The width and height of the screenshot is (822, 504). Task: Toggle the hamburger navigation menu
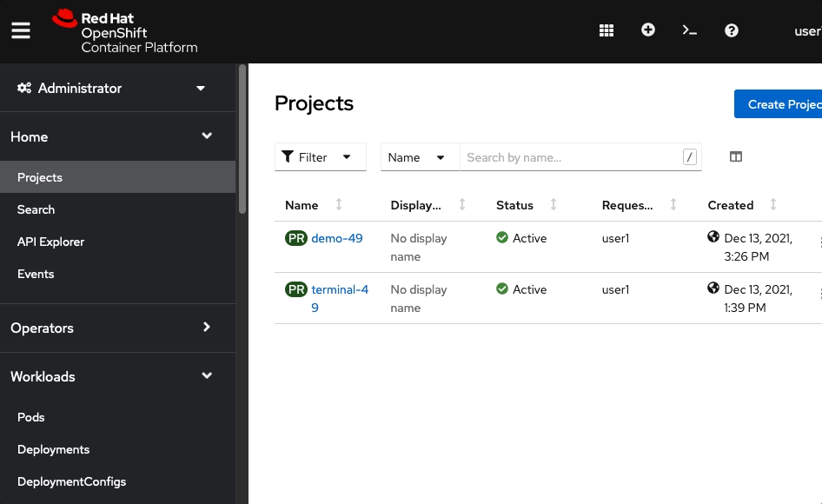coord(21,30)
